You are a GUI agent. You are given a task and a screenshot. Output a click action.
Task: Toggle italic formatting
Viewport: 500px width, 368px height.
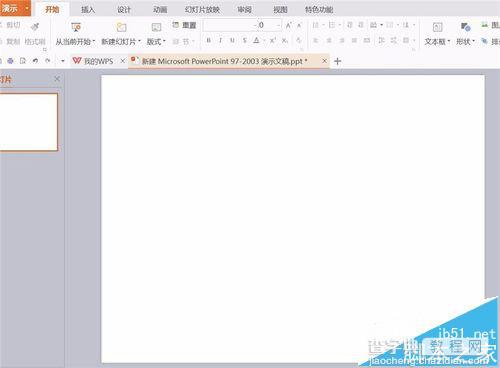point(220,41)
